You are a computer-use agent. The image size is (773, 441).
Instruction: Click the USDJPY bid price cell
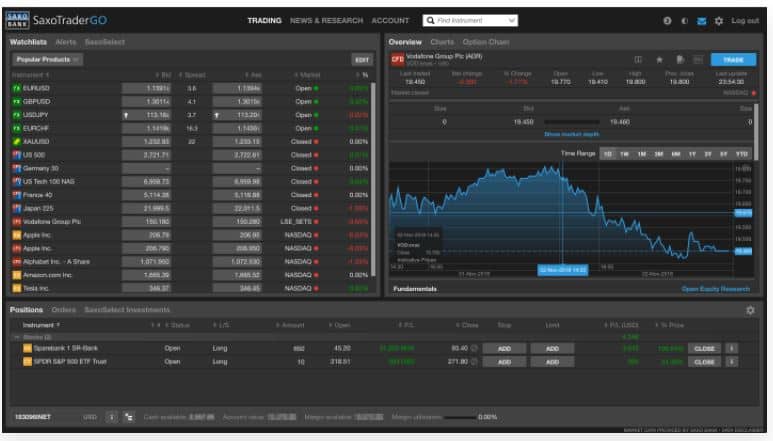(x=146, y=115)
